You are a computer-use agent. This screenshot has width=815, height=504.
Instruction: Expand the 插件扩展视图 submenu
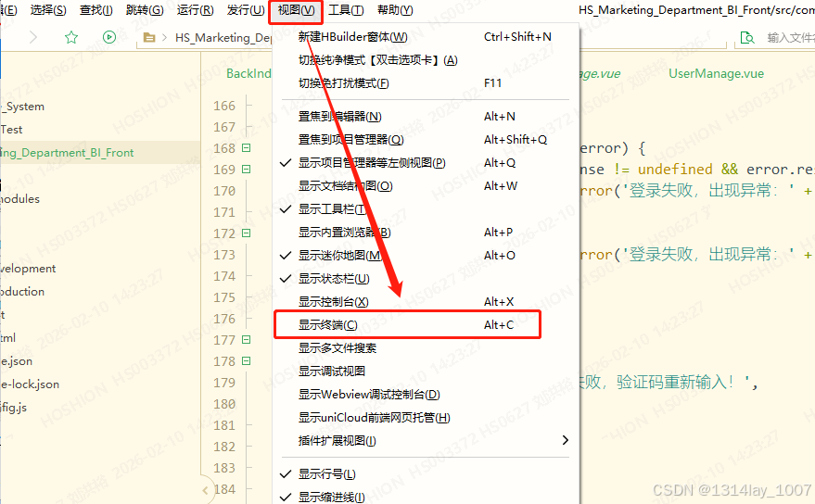point(565,441)
